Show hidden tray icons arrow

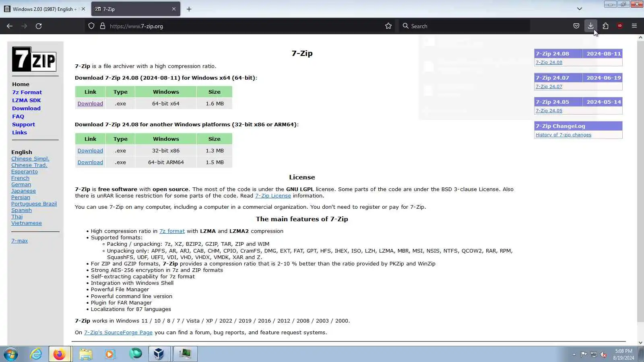click(x=574, y=354)
